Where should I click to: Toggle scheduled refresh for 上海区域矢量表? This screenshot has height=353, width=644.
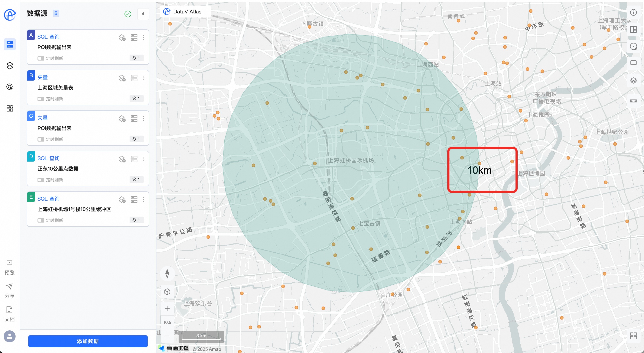tap(41, 99)
